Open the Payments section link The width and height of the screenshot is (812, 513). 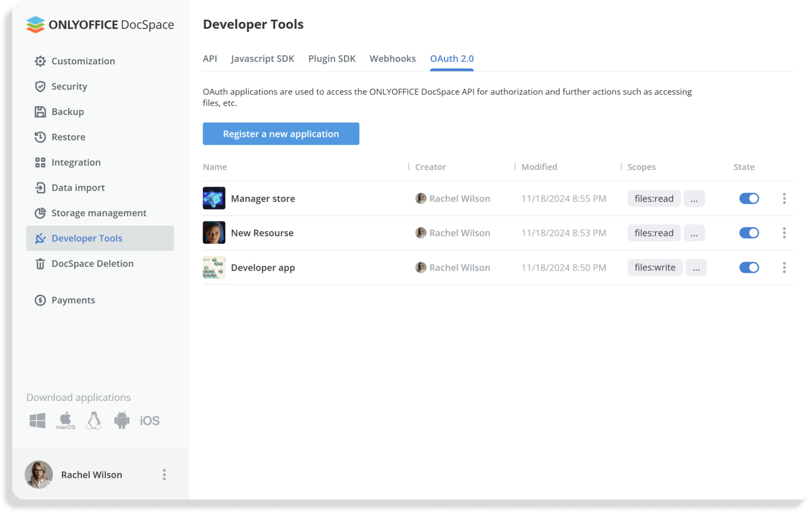[73, 300]
